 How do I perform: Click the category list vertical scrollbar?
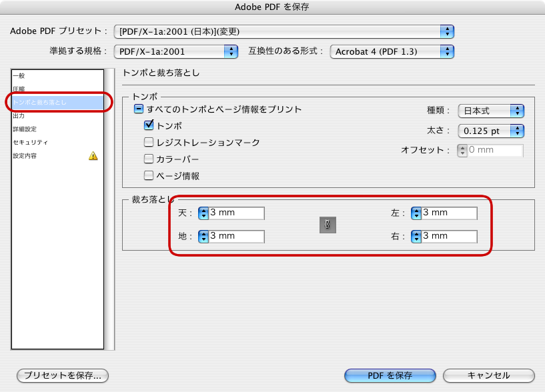pos(110,209)
